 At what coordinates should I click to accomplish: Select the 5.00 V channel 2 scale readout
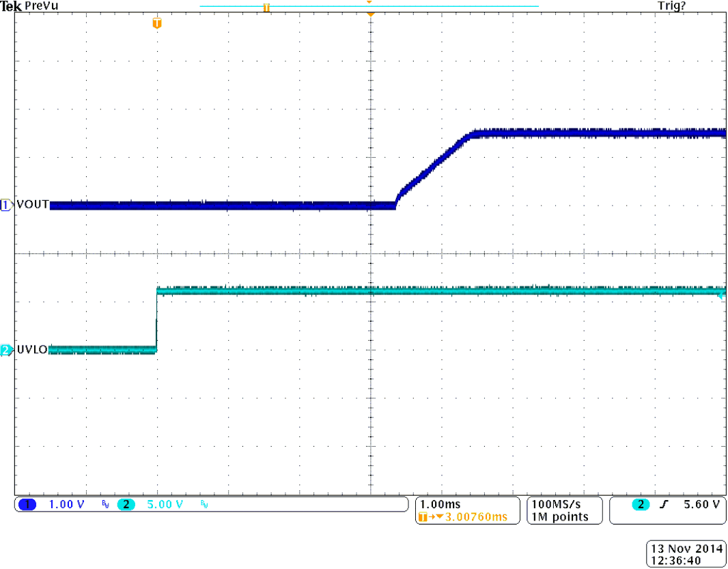(165, 505)
